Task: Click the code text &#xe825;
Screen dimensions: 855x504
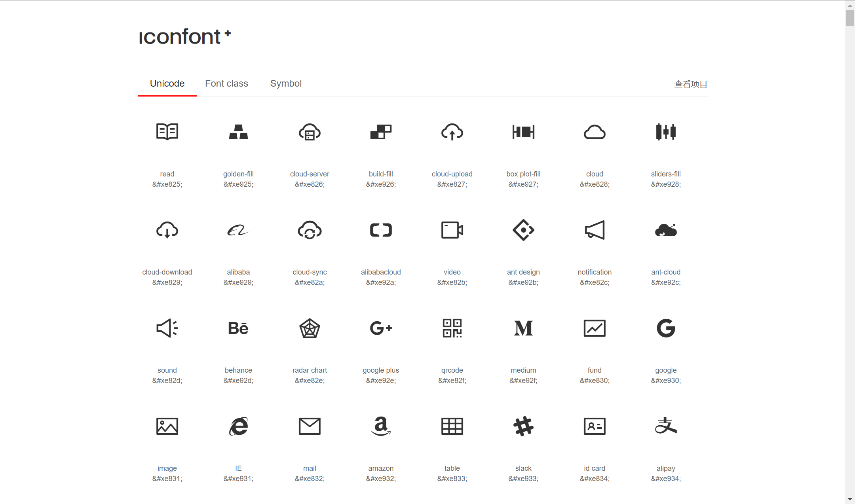Action: point(167,184)
